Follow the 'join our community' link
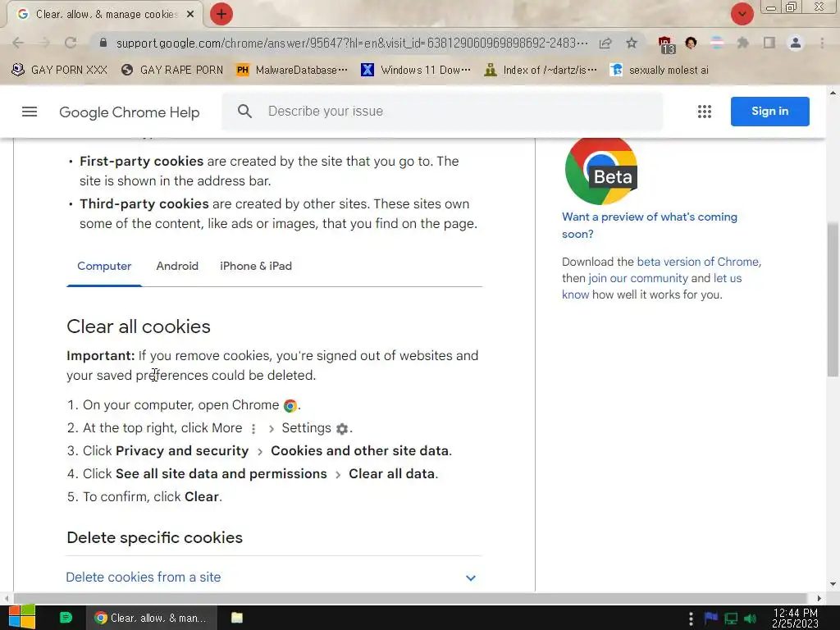This screenshot has height=630, width=840. coord(637,279)
